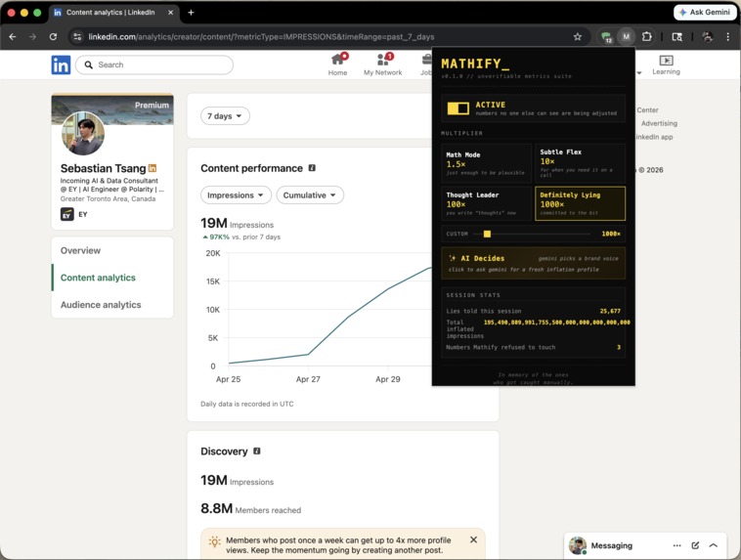Open the Content analytics section
This screenshot has width=741, height=560.
tap(98, 278)
